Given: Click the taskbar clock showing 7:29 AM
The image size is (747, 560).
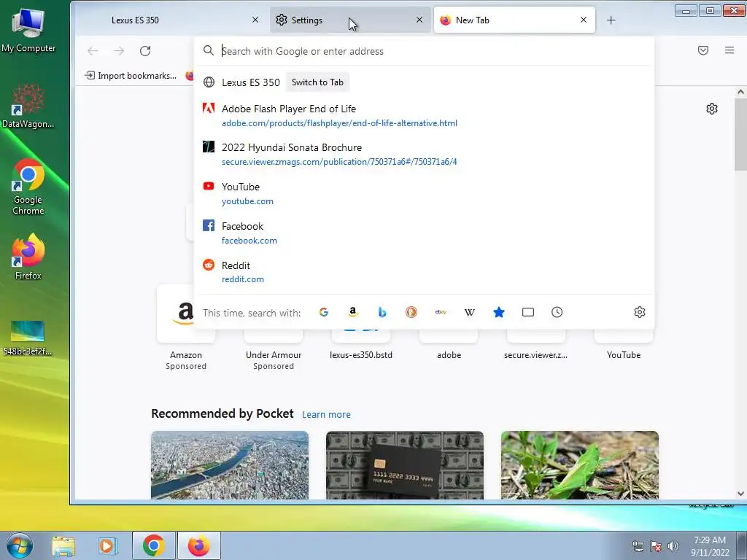Looking at the screenshot, I should pos(710,546).
